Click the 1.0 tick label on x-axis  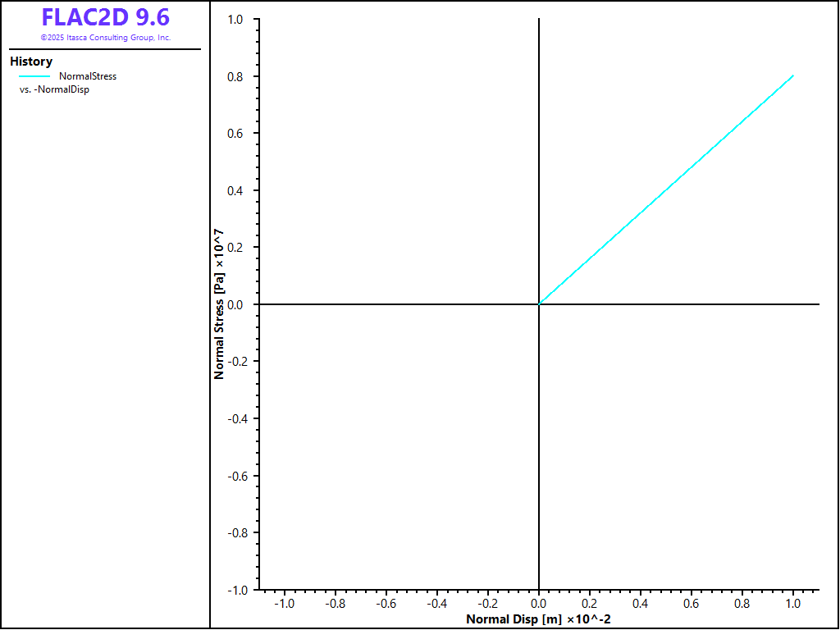coord(792,603)
